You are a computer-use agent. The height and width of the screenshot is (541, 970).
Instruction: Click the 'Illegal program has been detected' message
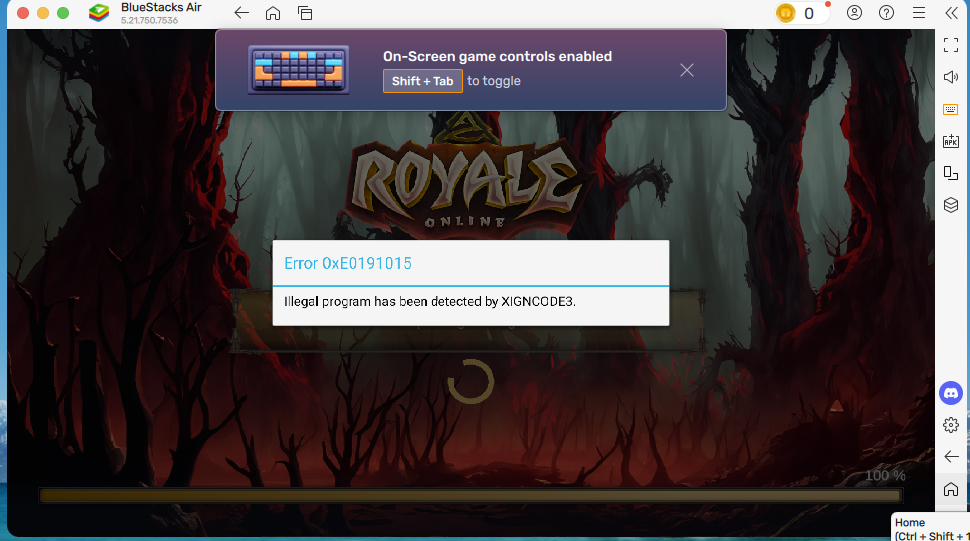pyautogui.click(x=430, y=302)
